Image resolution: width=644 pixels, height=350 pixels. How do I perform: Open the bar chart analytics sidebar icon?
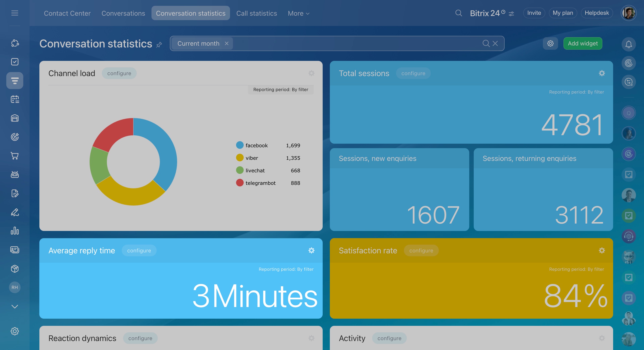tap(15, 231)
